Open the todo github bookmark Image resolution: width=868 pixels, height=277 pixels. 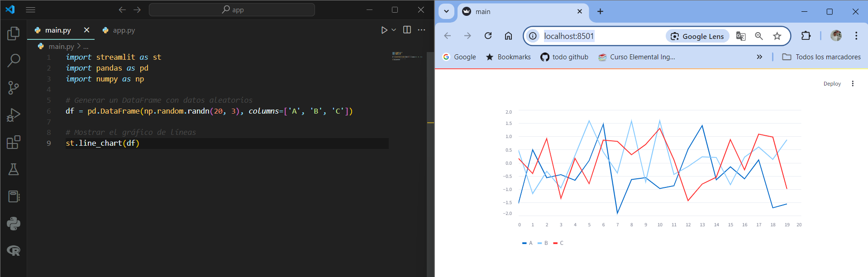564,57
